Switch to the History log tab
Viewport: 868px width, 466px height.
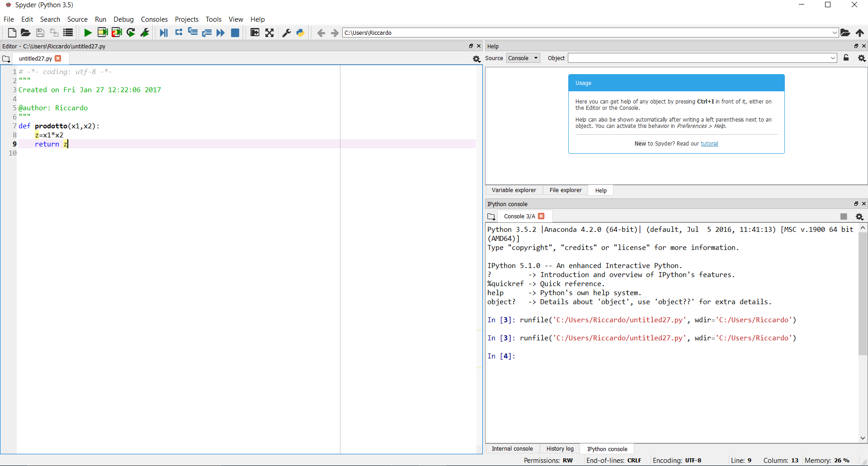(x=560, y=449)
